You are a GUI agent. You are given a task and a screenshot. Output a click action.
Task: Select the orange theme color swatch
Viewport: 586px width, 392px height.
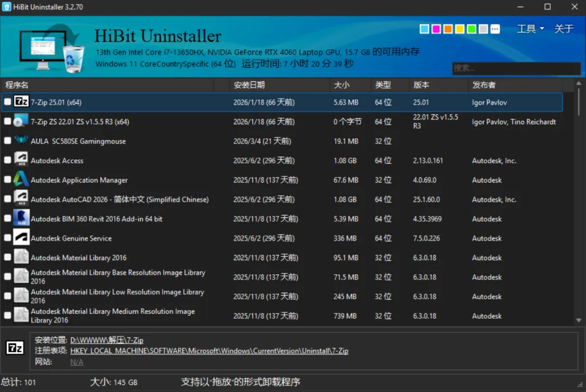448,29
